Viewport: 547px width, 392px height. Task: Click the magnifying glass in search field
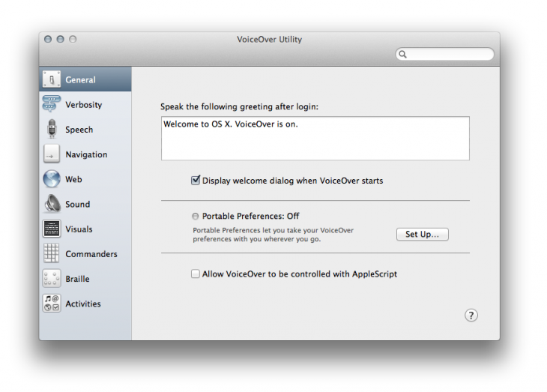(x=402, y=54)
